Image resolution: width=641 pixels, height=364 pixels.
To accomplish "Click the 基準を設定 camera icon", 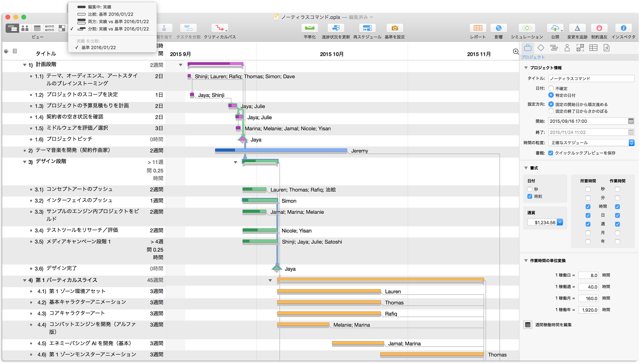I will click(395, 28).
